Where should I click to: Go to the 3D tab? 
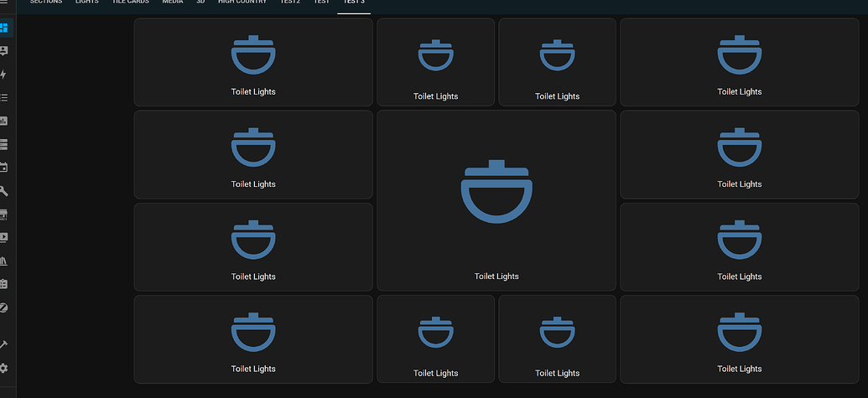pyautogui.click(x=200, y=3)
